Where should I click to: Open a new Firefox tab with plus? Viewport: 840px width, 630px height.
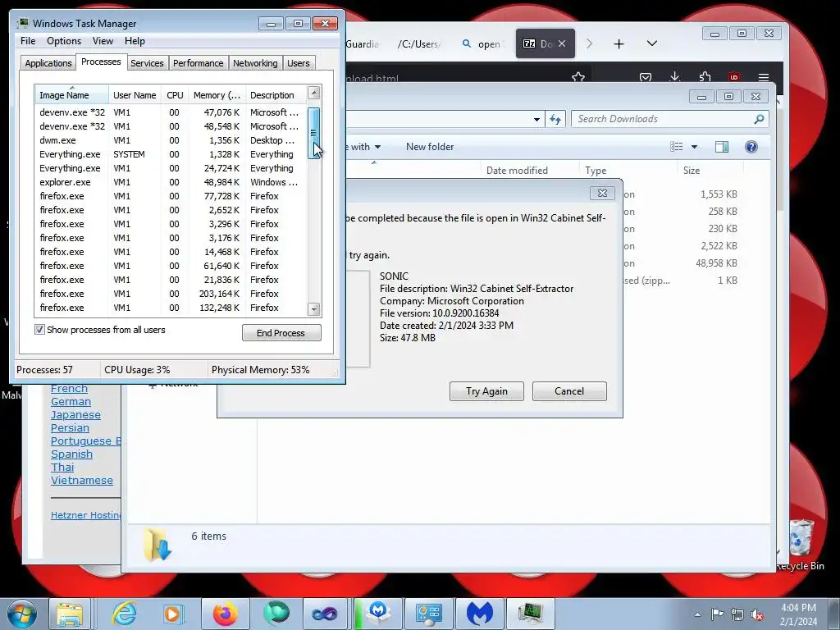619,44
